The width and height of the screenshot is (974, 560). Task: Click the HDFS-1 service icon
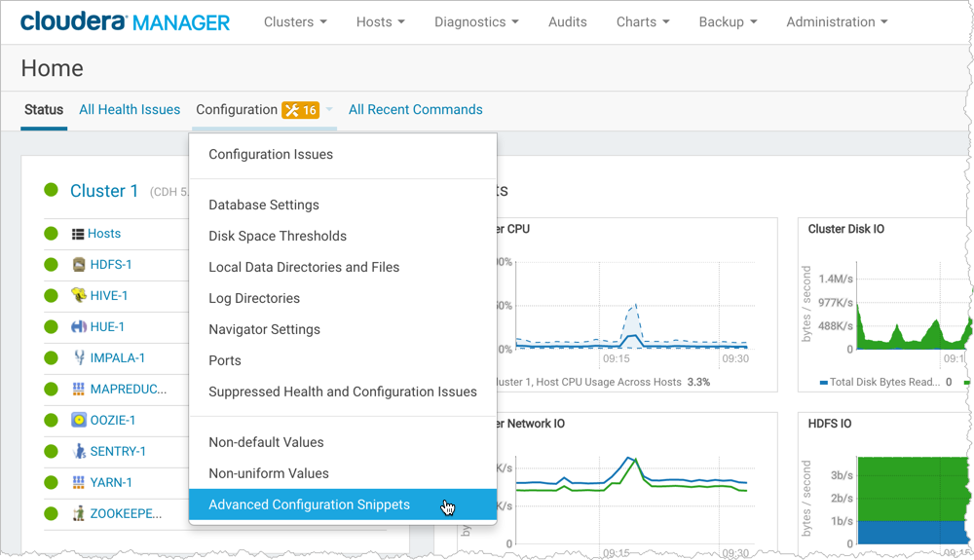tap(80, 265)
